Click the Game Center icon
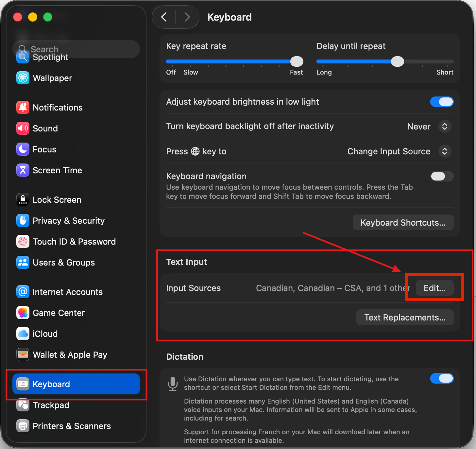Image resolution: width=476 pixels, height=449 pixels. pos(23,313)
